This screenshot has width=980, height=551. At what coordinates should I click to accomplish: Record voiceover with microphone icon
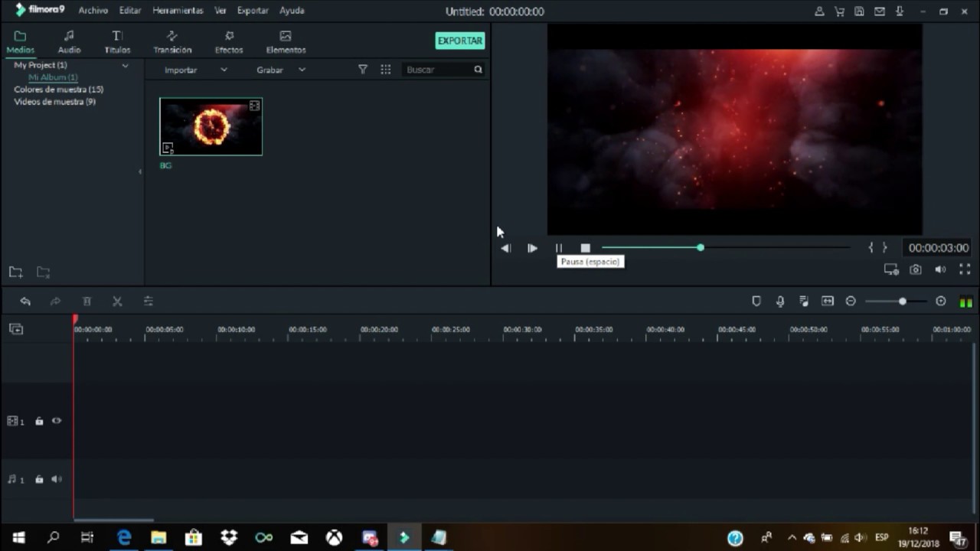(780, 302)
